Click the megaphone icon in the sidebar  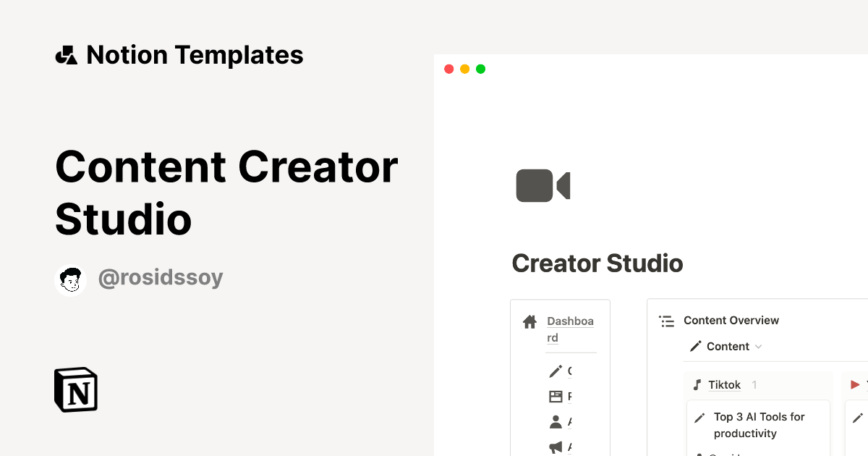(x=557, y=447)
